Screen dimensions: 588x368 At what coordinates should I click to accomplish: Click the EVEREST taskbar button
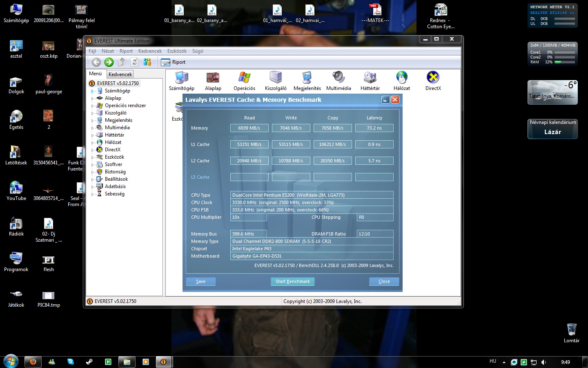(x=163, y=362)
